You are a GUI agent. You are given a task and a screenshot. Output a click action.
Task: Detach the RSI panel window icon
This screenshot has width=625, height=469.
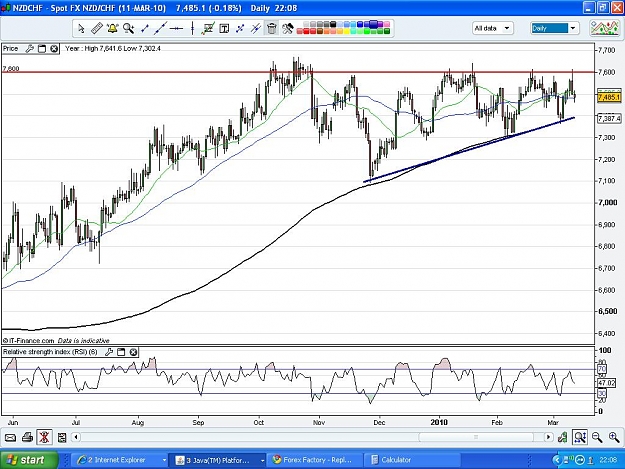tap(121, 352)
